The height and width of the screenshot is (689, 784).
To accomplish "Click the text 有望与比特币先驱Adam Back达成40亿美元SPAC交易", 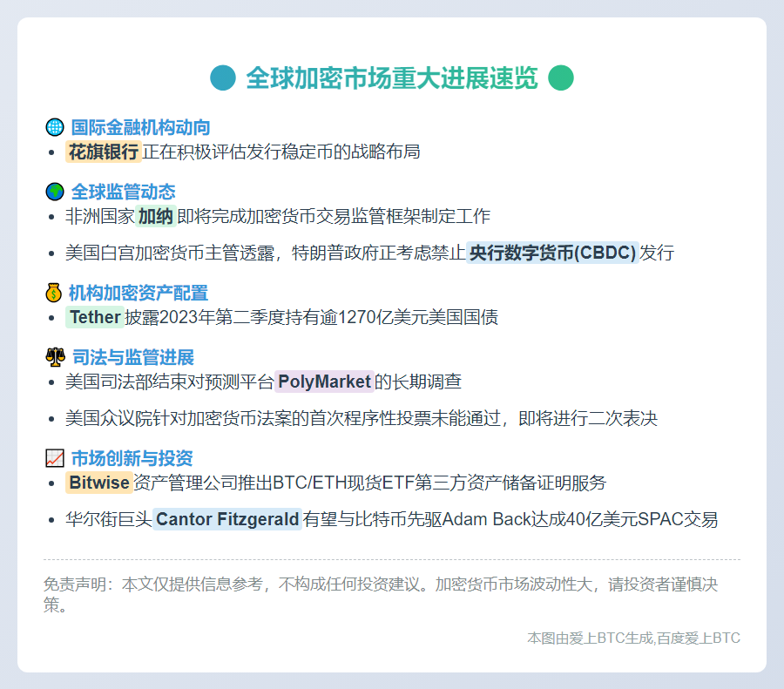I will pyautogui.click(x=510, y=519).
